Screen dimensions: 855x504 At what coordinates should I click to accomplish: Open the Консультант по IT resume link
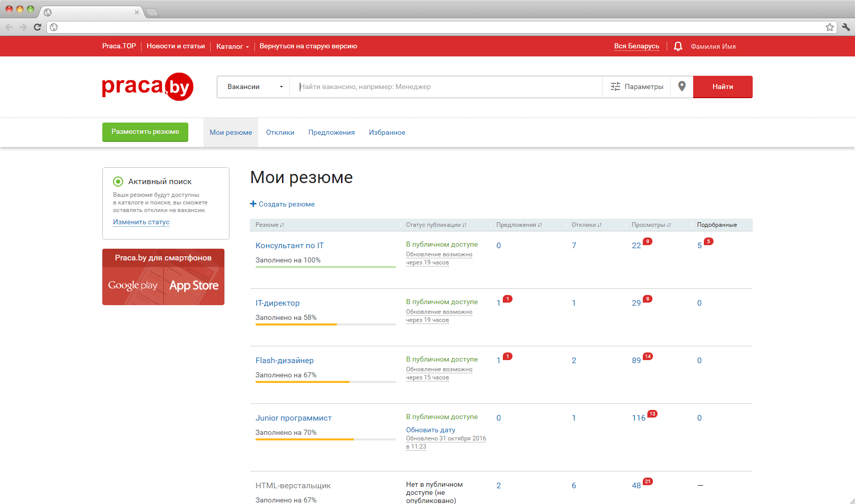click(289, 246)
